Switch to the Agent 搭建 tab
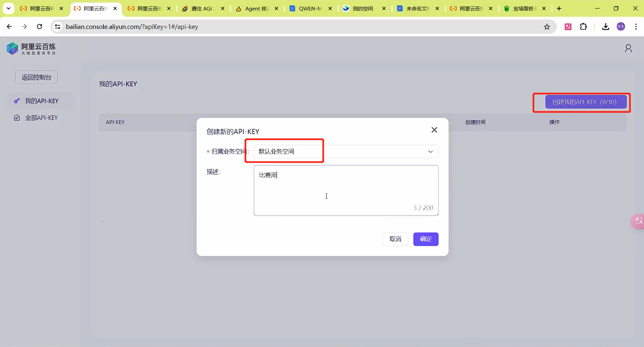 point(257,9)
